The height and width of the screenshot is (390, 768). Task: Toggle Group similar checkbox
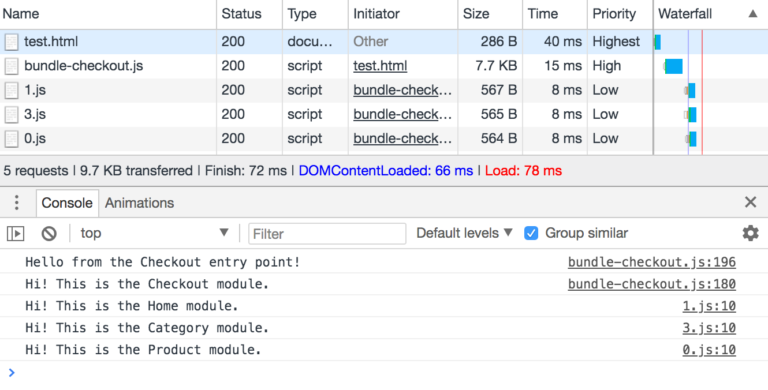point(531,233)
